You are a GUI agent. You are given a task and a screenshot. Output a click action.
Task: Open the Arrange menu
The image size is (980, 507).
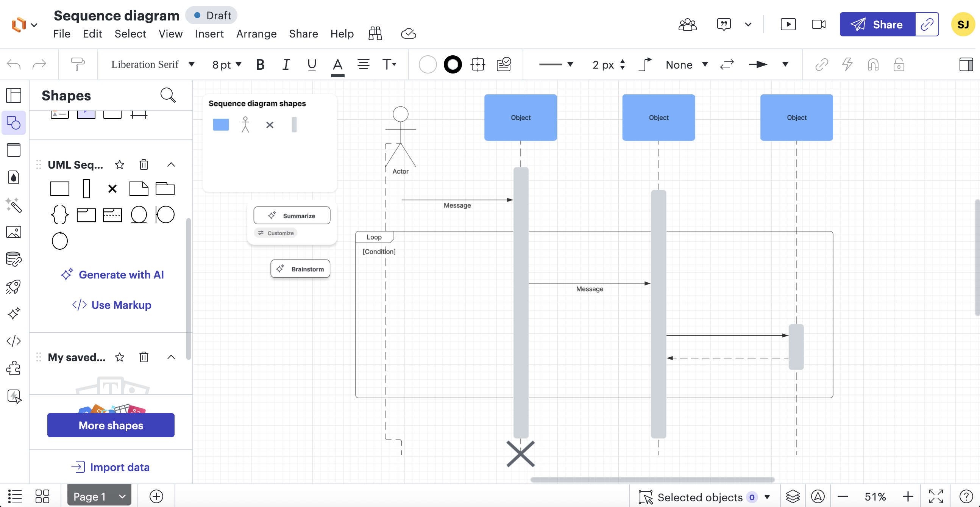[256, 34]
